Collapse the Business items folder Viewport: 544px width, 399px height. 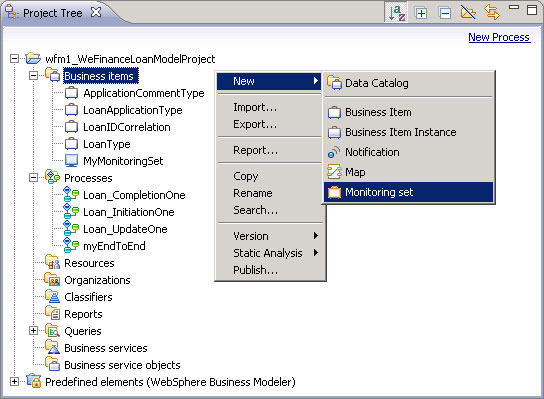pyautogui.click(x=33, y=75)
